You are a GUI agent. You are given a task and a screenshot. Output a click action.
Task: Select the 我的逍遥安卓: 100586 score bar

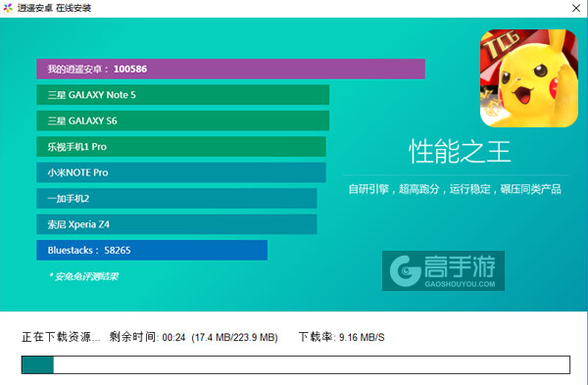click(x=230, y=69)
